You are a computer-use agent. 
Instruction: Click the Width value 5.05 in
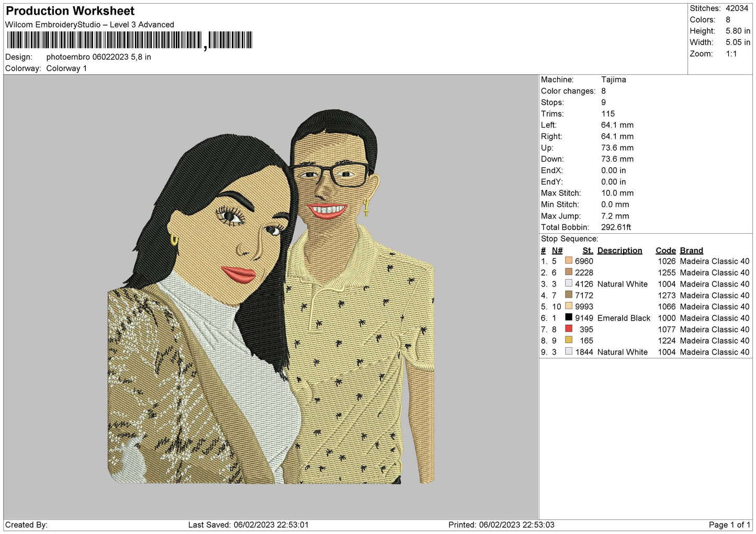tap(738, 42)
